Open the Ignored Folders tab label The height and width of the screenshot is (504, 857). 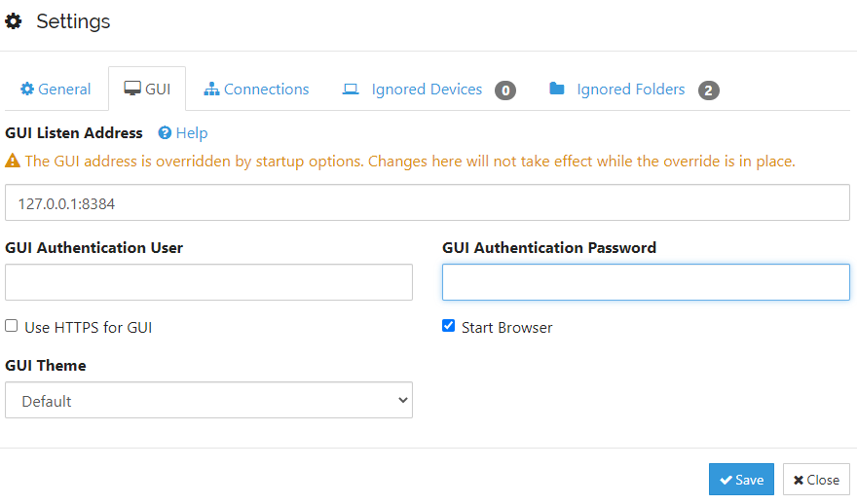pos(631,89)
